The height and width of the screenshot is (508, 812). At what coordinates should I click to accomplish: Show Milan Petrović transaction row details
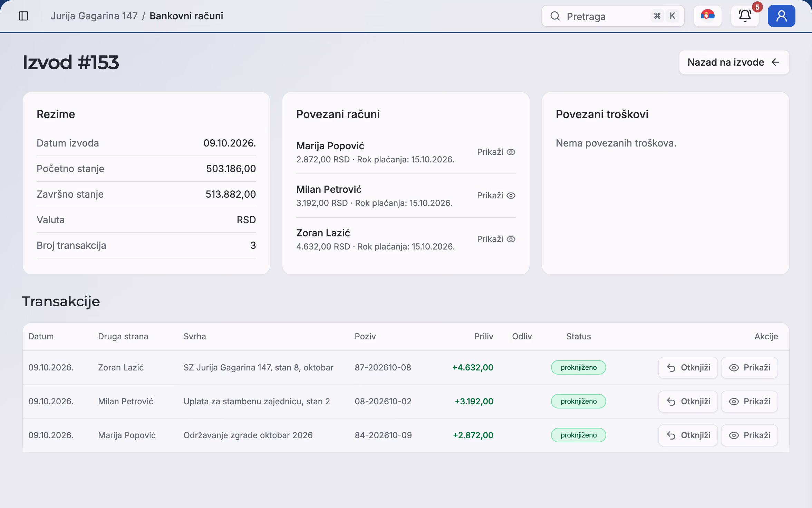point(749,402)
